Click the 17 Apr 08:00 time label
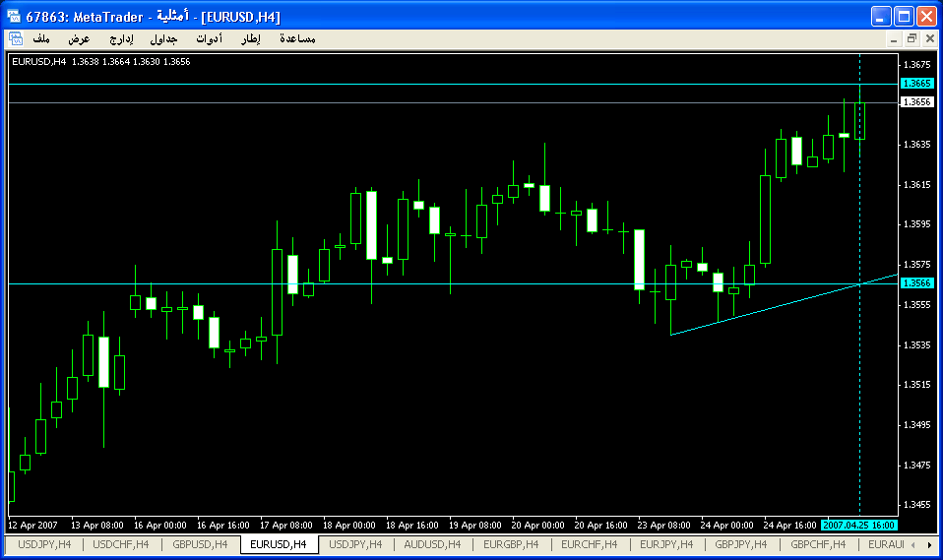Viewport: 943px width, 560px height. pyautogui.click(x=286, y=526)
